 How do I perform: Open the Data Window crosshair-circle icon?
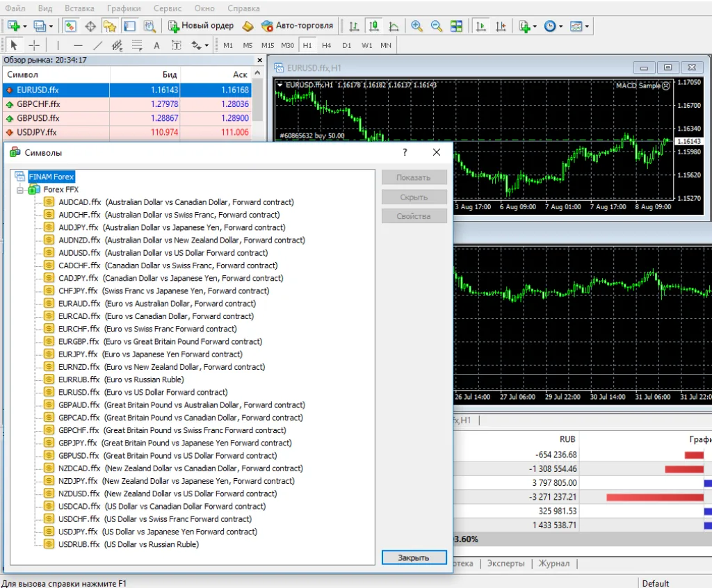(90, 26)
